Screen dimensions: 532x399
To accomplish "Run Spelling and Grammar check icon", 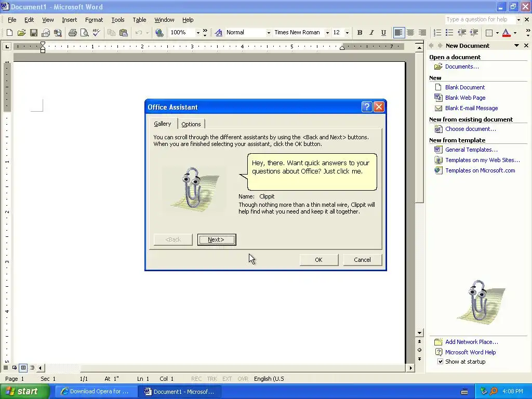I will click(96, 33).
